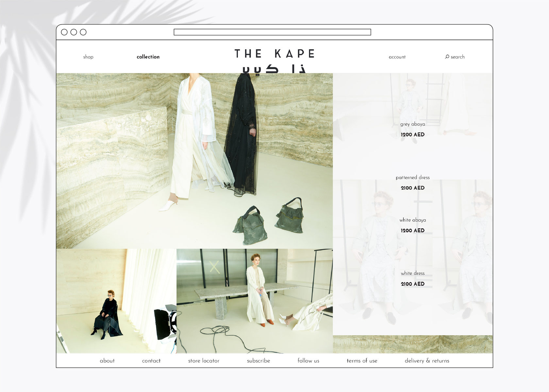Open the shop menu
This screenshot has height=392, width=549.
[x=88, y=57]
